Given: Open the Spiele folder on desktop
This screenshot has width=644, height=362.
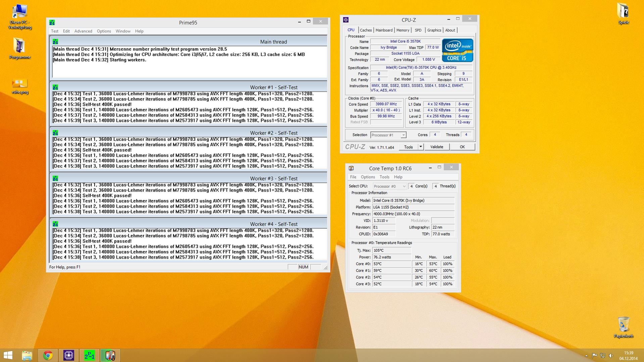Looking at the screenshot, I should tap(623, 13).
